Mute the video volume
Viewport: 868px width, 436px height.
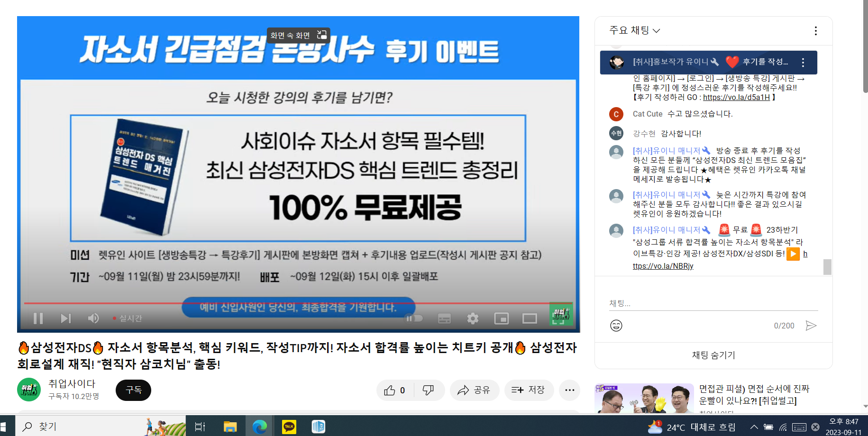(x=93, y=318)
